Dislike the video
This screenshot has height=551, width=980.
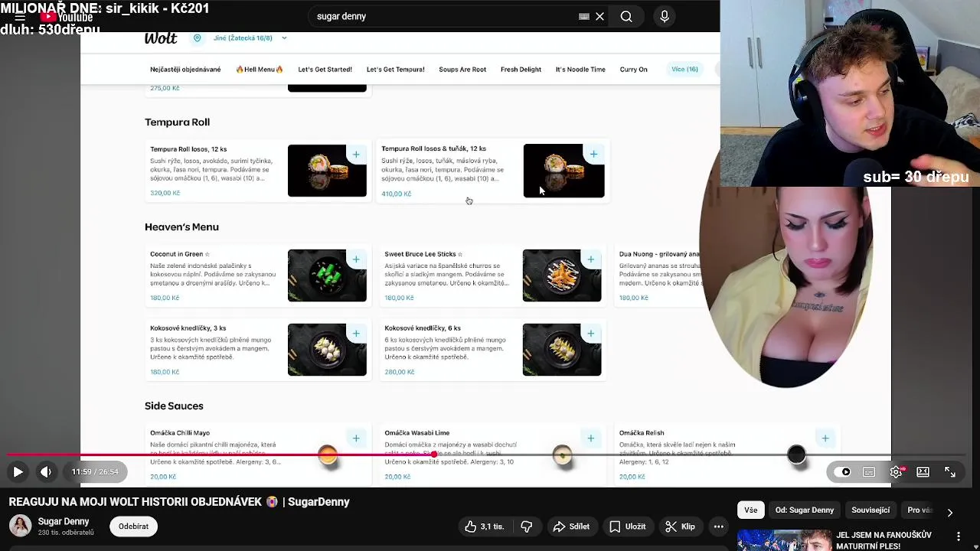(x=526, y=527)
